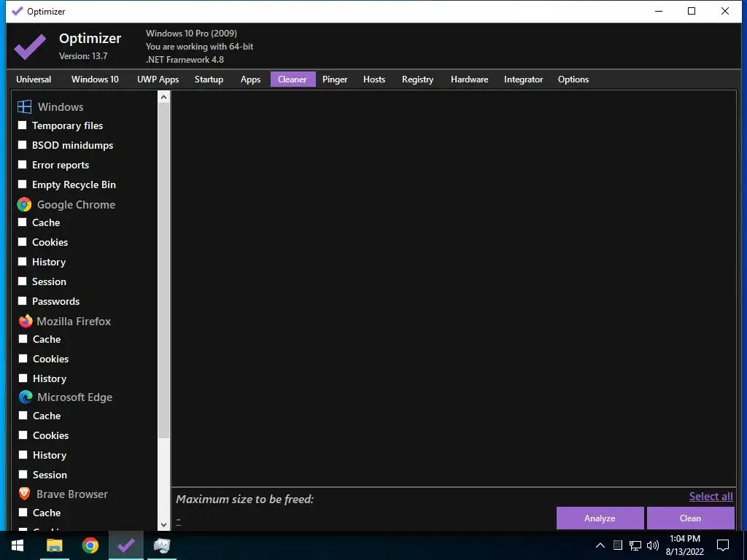Click the tray icon left of network
Image resolution: width=747 pixels, height=560 pixels.
617,545
